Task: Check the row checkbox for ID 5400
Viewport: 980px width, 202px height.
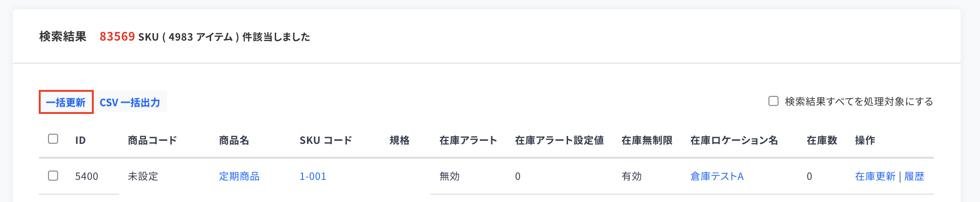Action: (53, 176)
